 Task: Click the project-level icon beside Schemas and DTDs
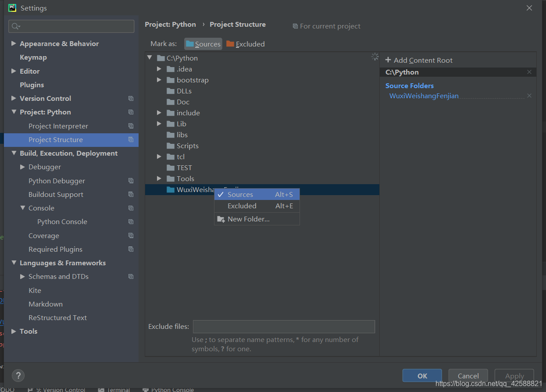coord(131,277)
